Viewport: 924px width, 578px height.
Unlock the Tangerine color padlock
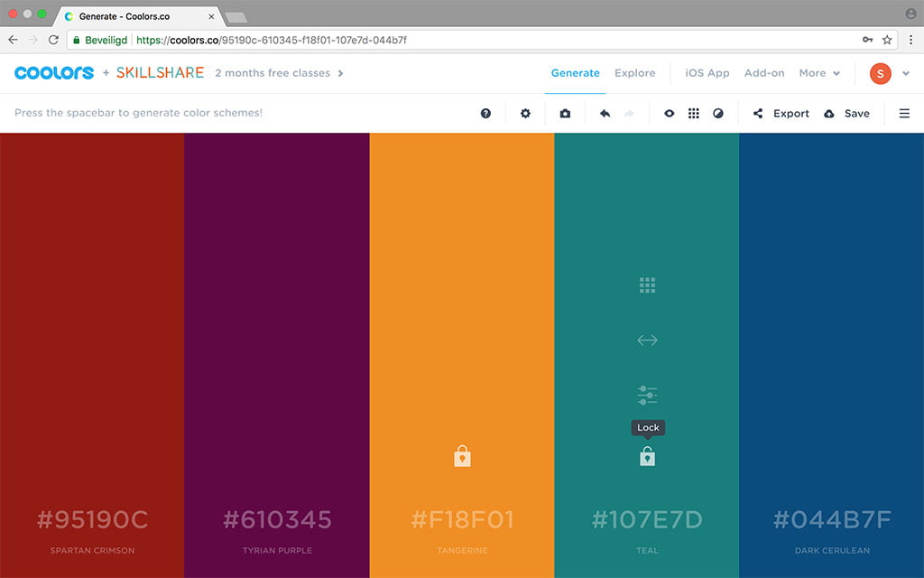click(x=462, y=456)
